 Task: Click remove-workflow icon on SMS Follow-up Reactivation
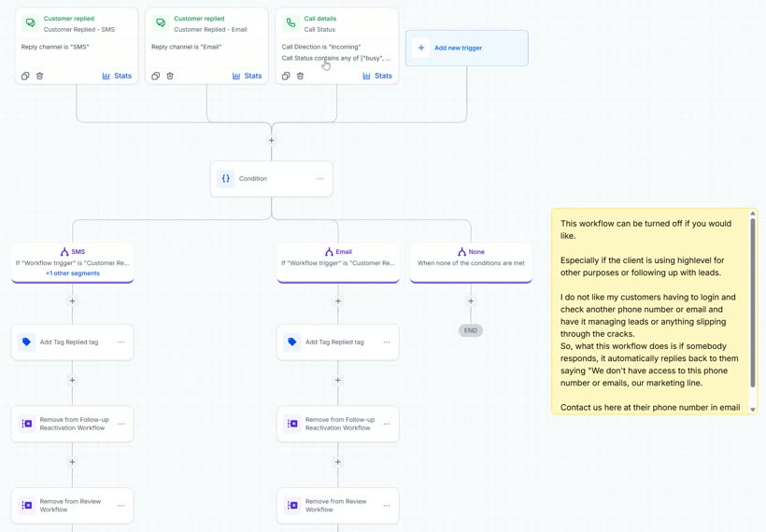point(27,424)
